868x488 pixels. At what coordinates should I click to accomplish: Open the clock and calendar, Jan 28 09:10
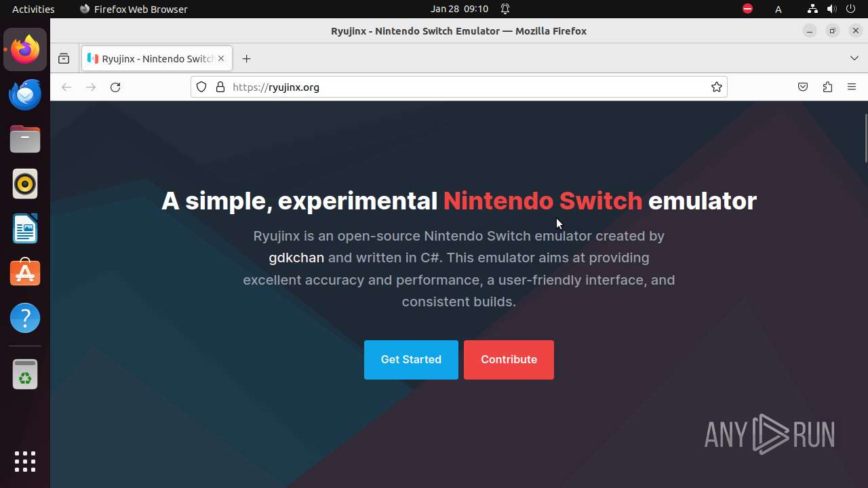tap(459, 9)
